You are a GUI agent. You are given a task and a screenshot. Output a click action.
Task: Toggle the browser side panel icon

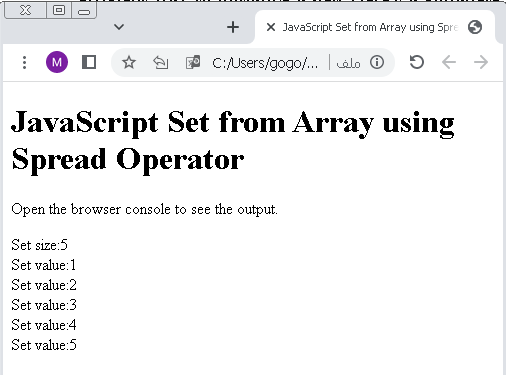click(89, 62)
